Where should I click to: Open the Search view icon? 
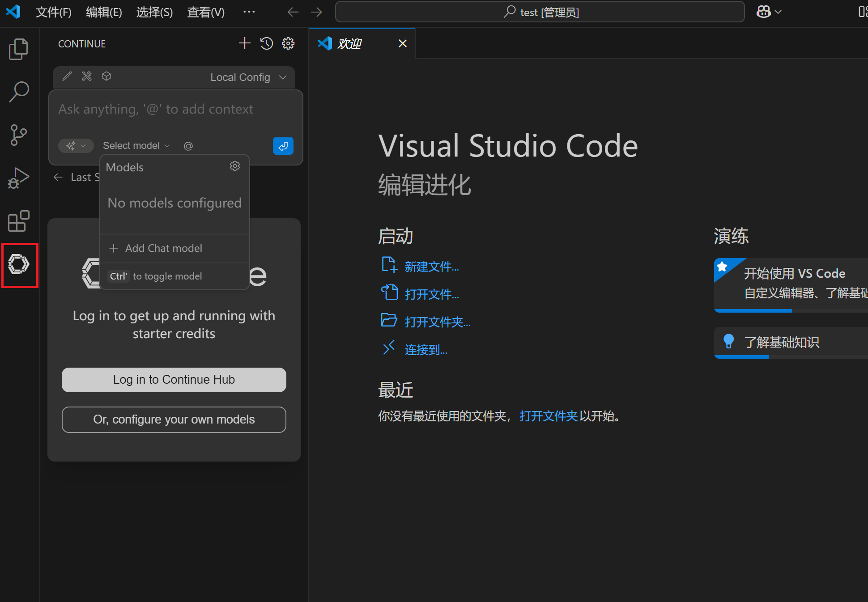18,92
